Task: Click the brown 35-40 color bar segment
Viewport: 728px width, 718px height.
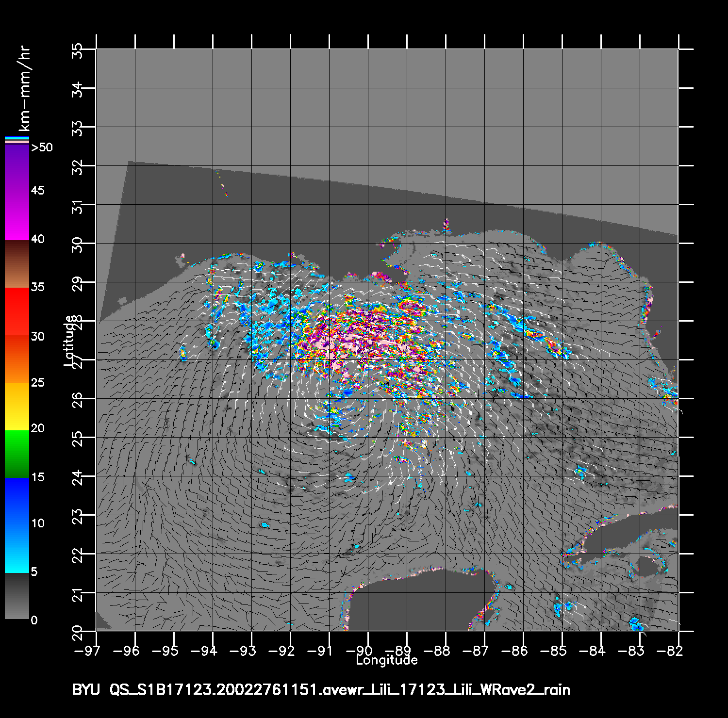Action: click(17, 264)
